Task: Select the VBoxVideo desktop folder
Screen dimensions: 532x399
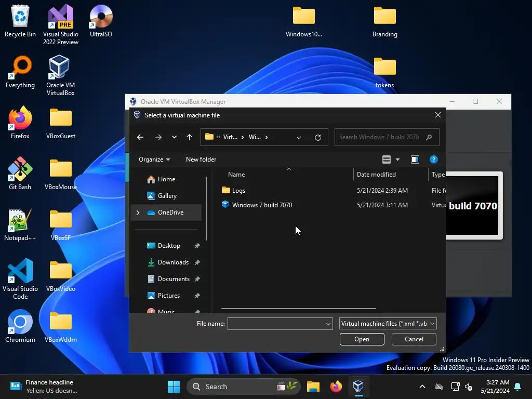Action: pyautogui.click(x=61, y=275)
